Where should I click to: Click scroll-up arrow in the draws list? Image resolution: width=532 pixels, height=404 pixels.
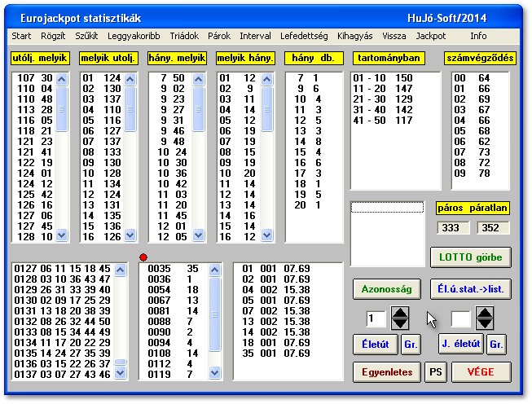point(121,270)
